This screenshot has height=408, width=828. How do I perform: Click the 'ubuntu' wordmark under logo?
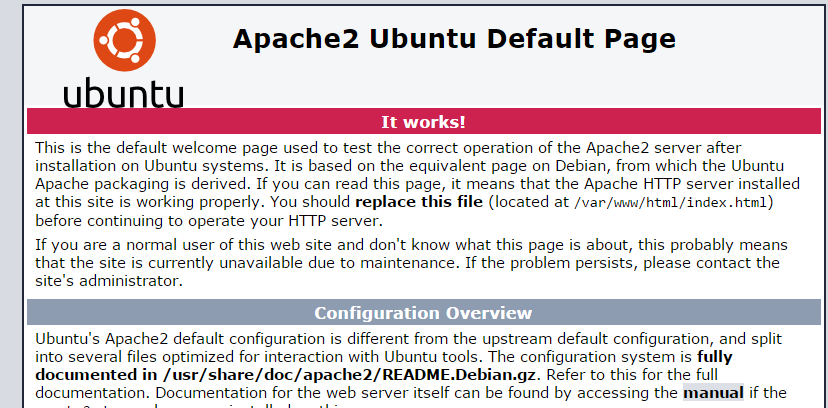tap(124, 94)
